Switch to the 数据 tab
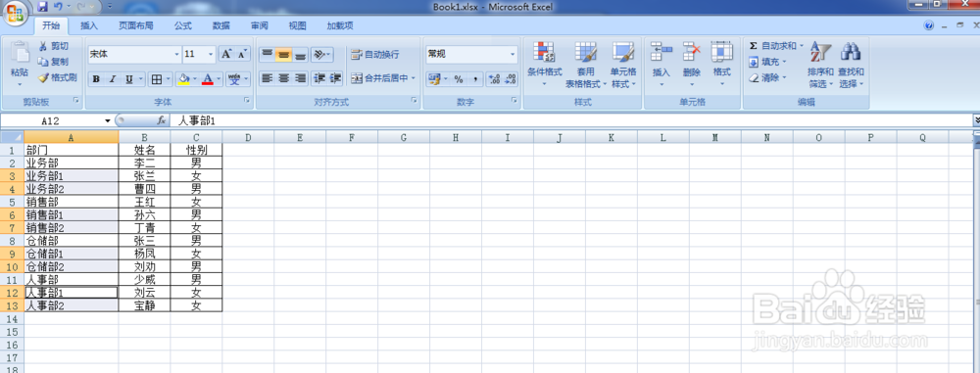 pos(221,25)
